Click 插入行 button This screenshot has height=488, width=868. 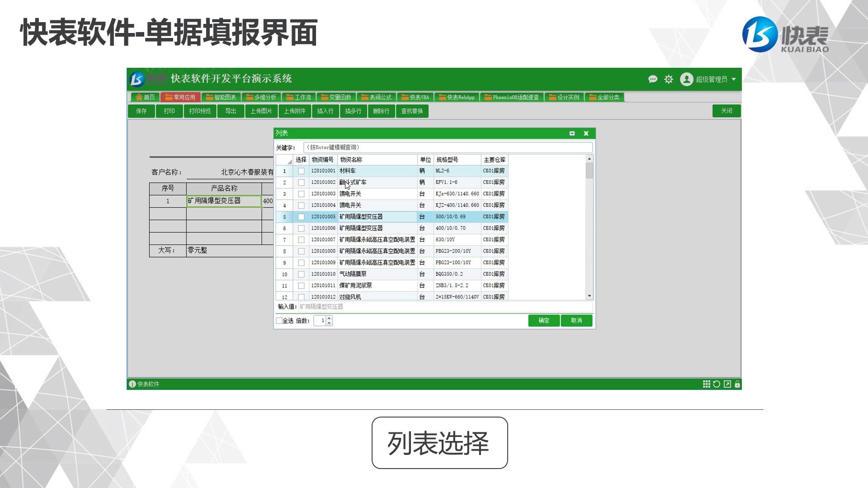click(x=325, y=111)
